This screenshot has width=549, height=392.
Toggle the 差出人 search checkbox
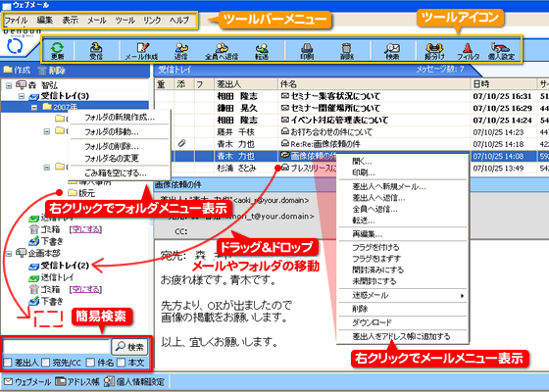(x=8, y=363)
